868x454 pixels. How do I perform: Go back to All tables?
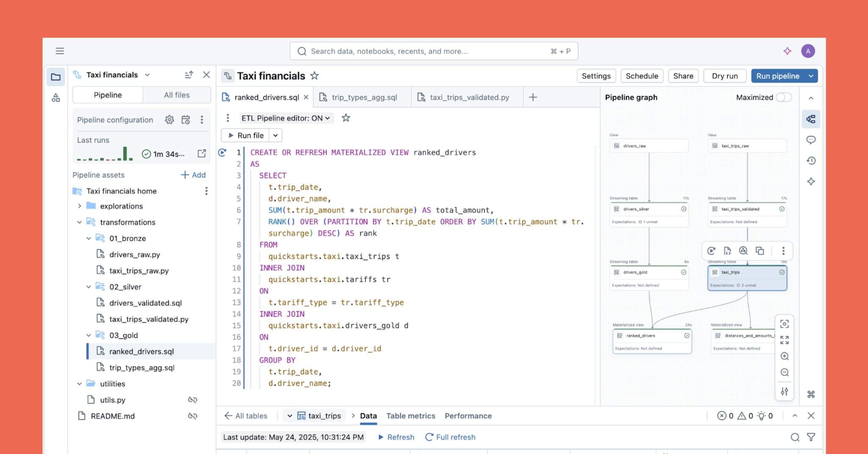click(x=246, y=416)
